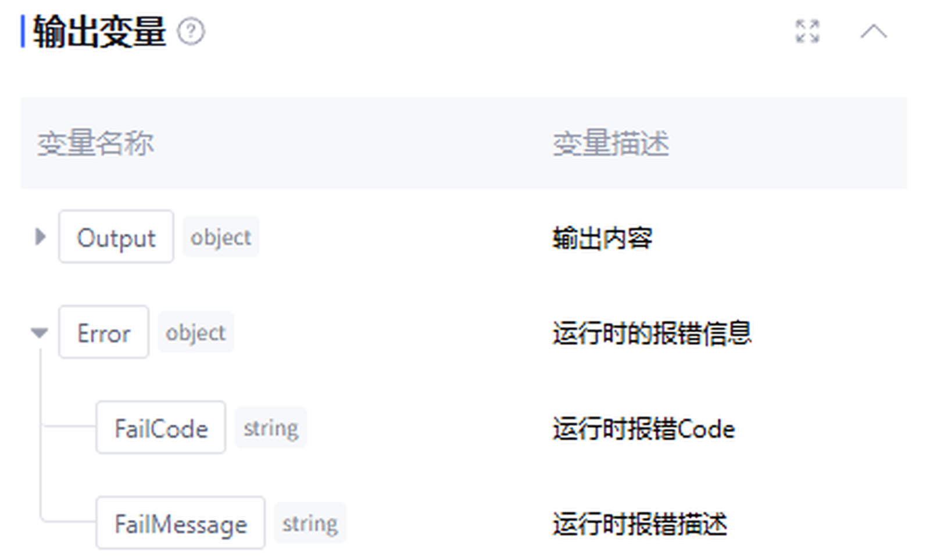This screenshot has width=930, height=560.
Task: Click the string type label beside FailCode
Action: tap(271, 428)
